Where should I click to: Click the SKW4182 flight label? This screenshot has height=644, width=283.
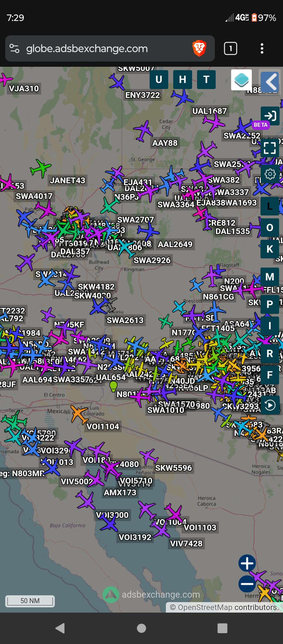pyautogui.click(x=96, y=287)
